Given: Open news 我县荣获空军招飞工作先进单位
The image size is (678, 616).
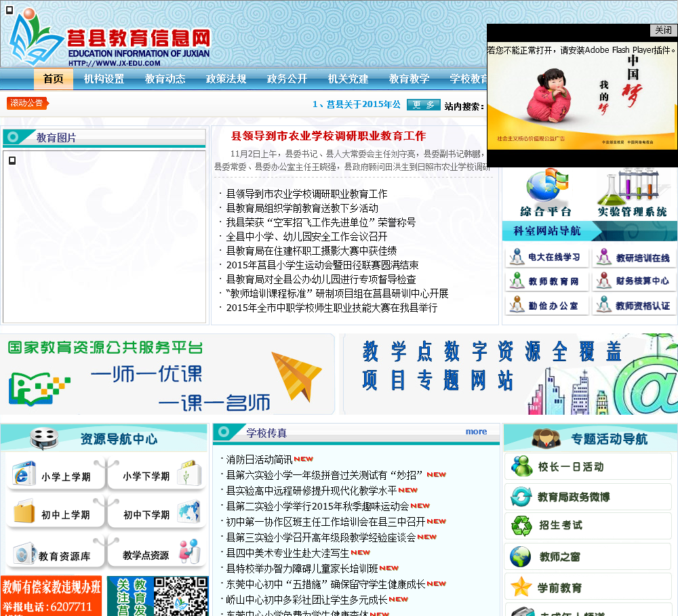Looking at the screenshot, I should click(x=321, y=222).
